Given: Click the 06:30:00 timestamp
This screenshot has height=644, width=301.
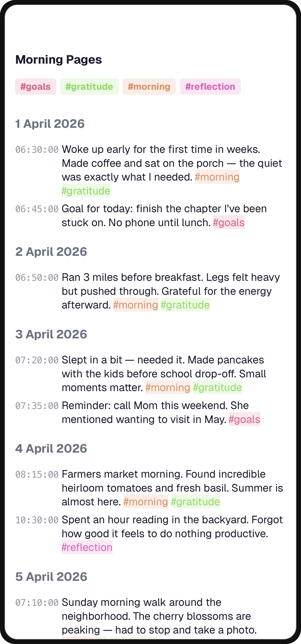Looking at the screenshot, I should 37,149.
